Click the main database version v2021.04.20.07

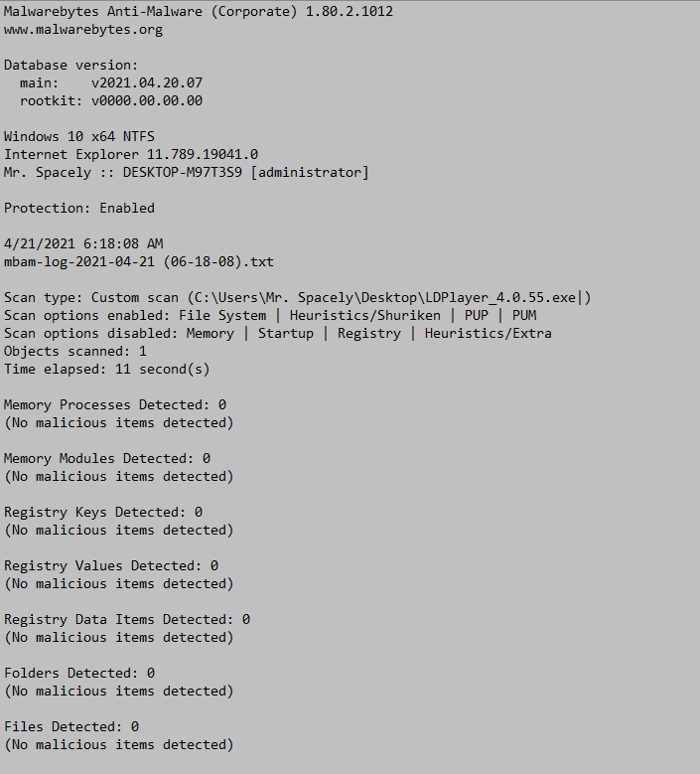point(147,82)
